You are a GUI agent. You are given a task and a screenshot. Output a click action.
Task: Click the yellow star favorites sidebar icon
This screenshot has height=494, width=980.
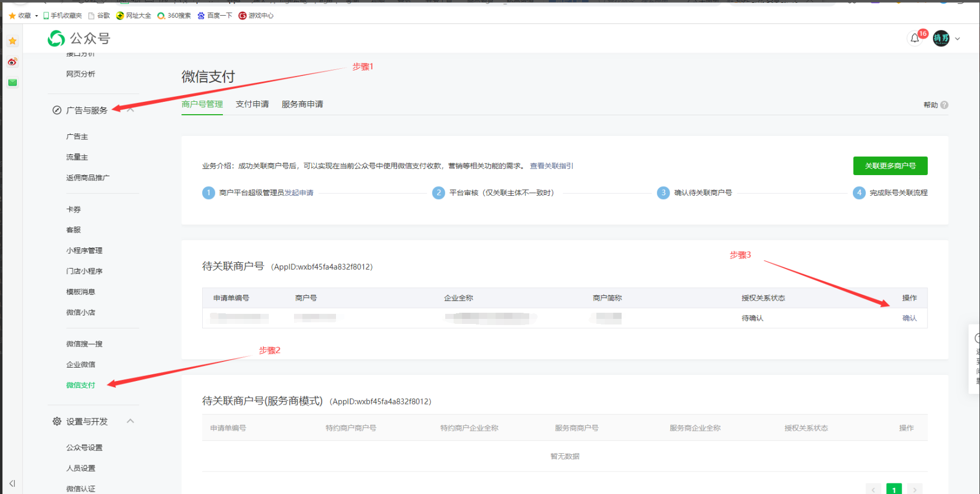12,41
